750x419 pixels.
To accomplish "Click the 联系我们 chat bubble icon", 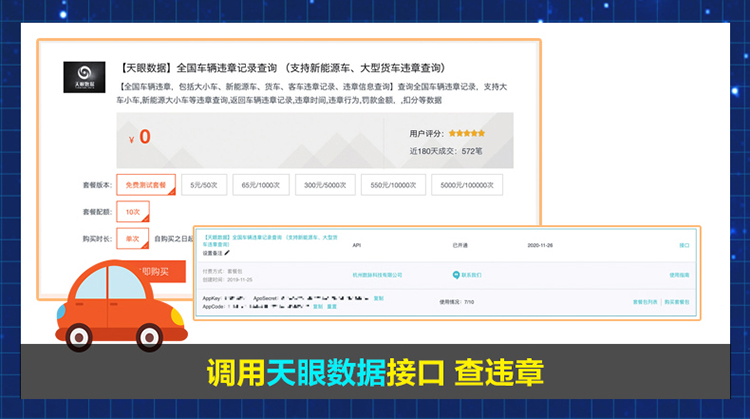I will point(456,275).
